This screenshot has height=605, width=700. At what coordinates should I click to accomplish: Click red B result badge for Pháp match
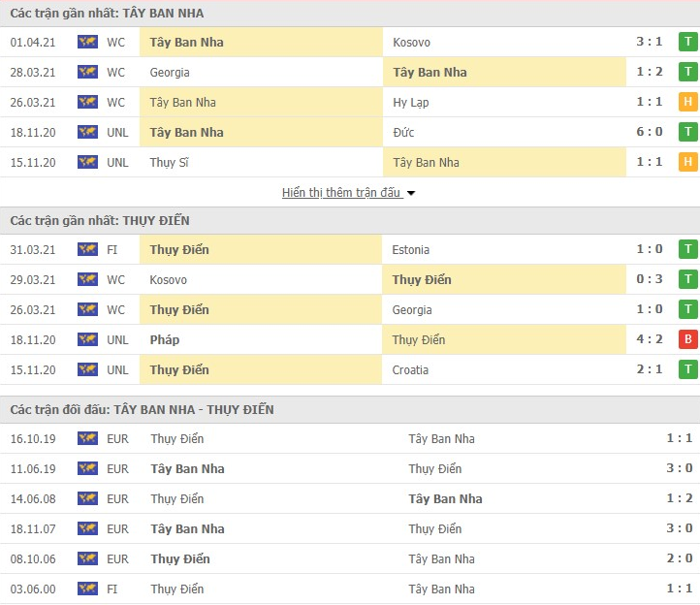(688, 340)
